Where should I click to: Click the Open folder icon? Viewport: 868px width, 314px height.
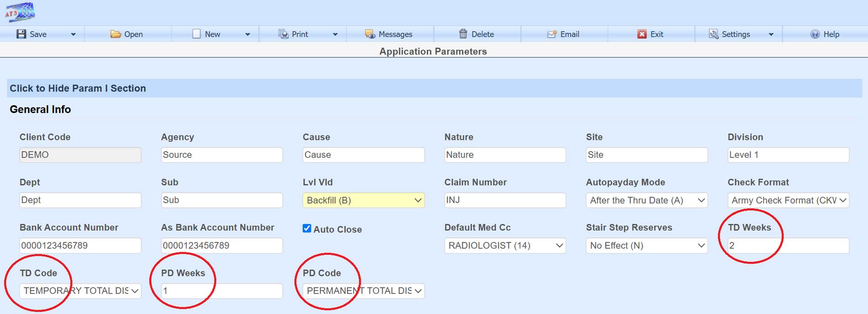pyautogui.click(x=116, y=34)
